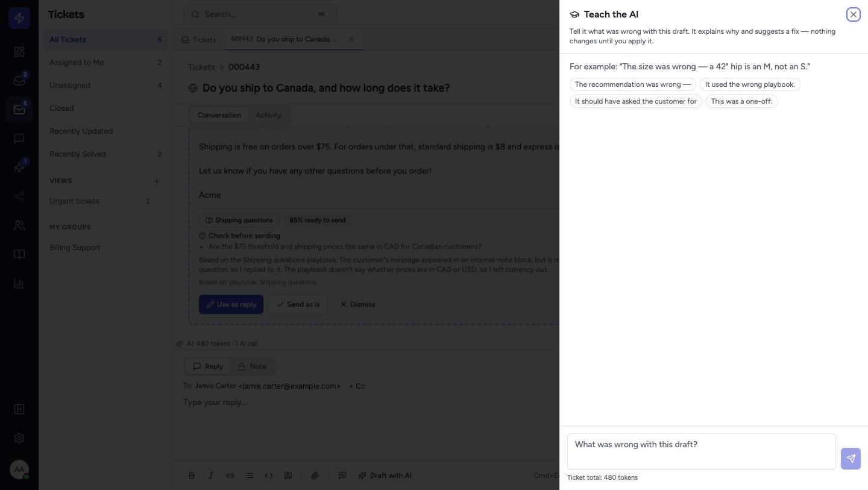The height and width of the screenshot is (490, 868).
Task: Choose 'It should have asked the customer for' chip
Action: click(x=635, y=101)
